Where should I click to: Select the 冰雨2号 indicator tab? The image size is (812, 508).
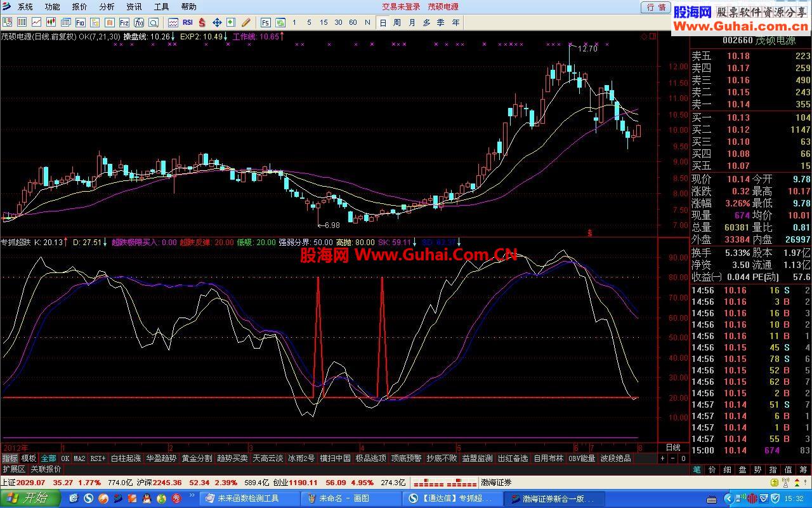301,458
